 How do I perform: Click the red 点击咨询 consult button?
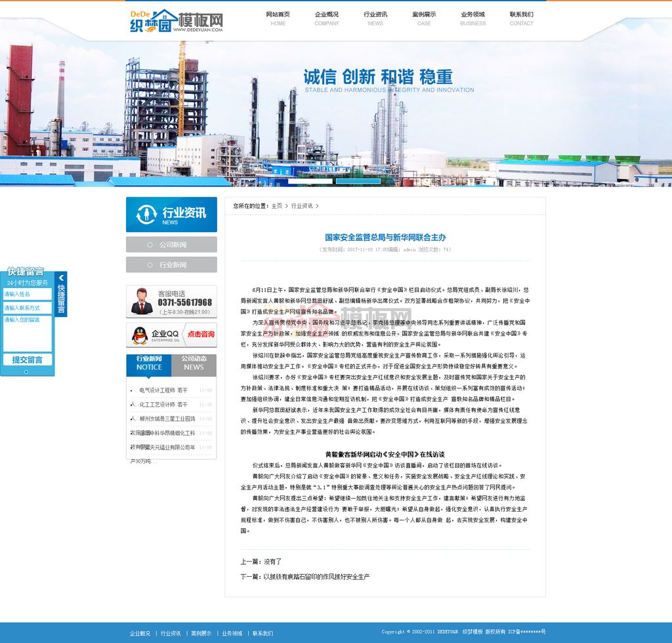[x=201, y=334]
